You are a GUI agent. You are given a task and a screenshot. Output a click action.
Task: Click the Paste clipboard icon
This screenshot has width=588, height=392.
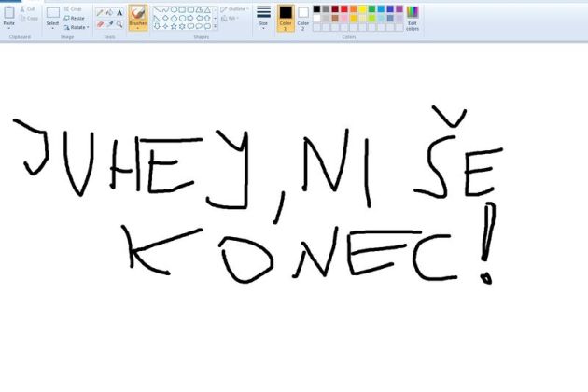point(9,13)
